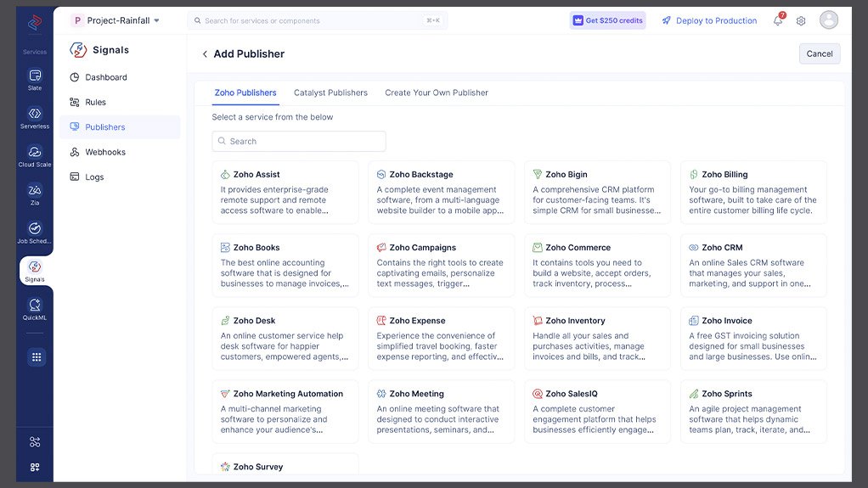Select the Zoho Desk description text
The image size is (868, 488).
coord(285,345)
